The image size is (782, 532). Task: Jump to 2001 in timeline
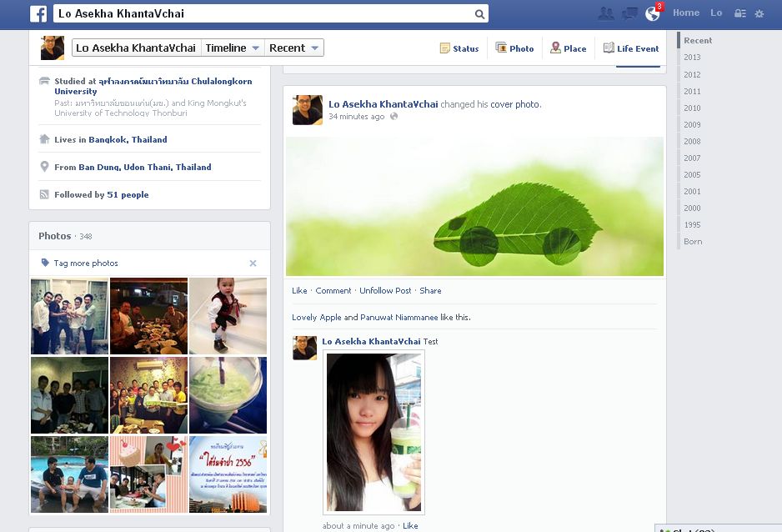[692, 192]
